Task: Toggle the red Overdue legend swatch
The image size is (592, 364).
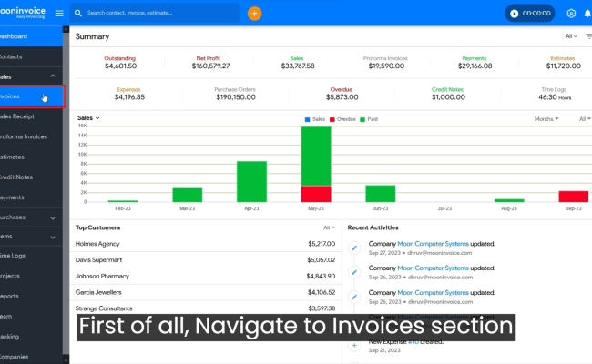Action: [332, 119]
